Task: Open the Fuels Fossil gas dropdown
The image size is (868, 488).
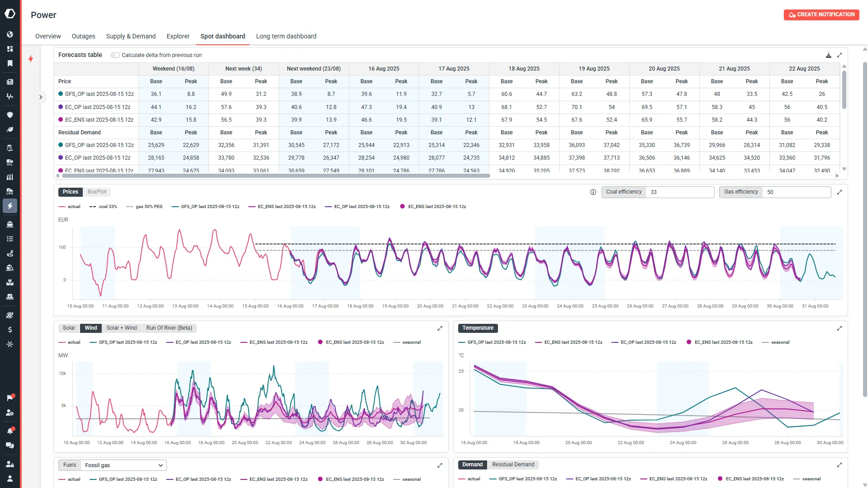Action: coord(123,465)
